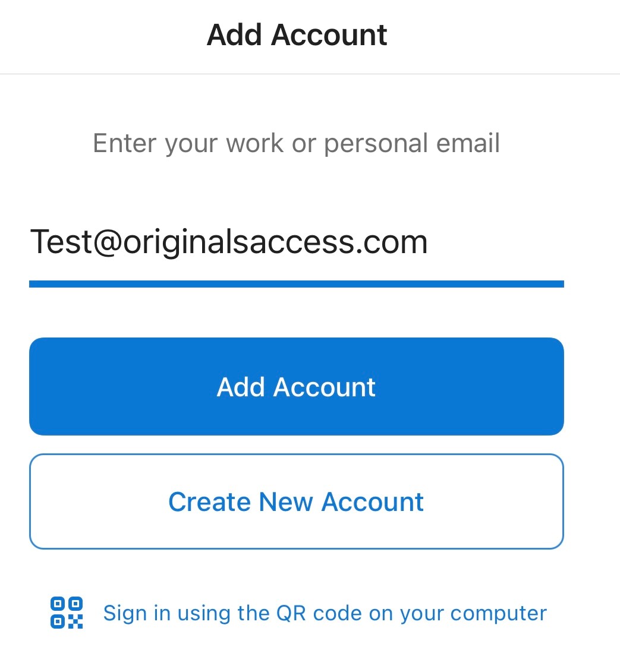Image resolution: width=620 pixels, height=672 pixels.
Task: Click the blue underline below the email
Action: (x=296, y=284)
